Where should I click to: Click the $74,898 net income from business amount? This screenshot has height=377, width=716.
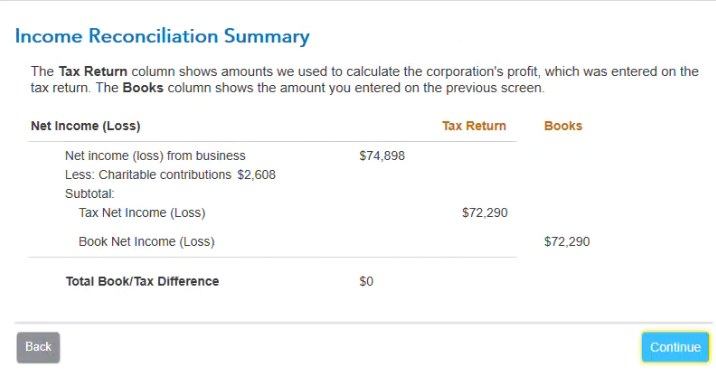tap(382, 156)
